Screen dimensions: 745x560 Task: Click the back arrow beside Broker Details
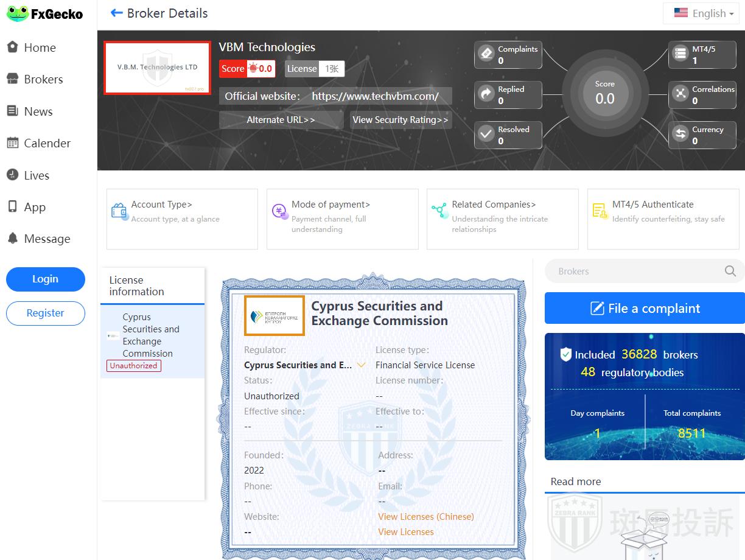pos(116,13)
